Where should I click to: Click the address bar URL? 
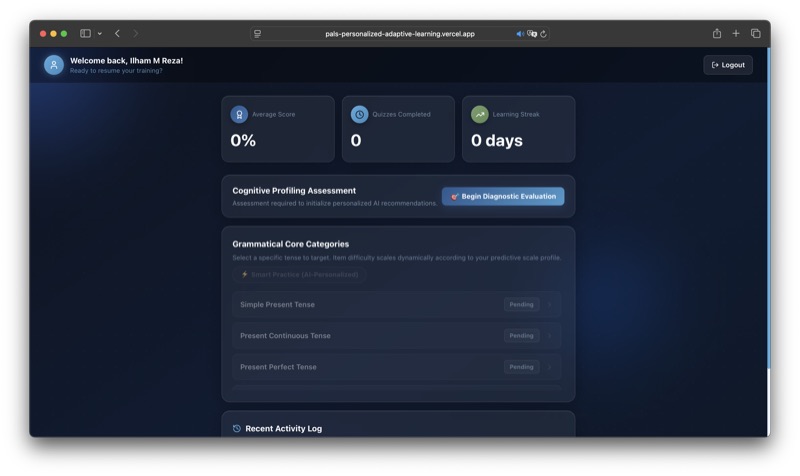pyautogui.click(x=400, y=34)
